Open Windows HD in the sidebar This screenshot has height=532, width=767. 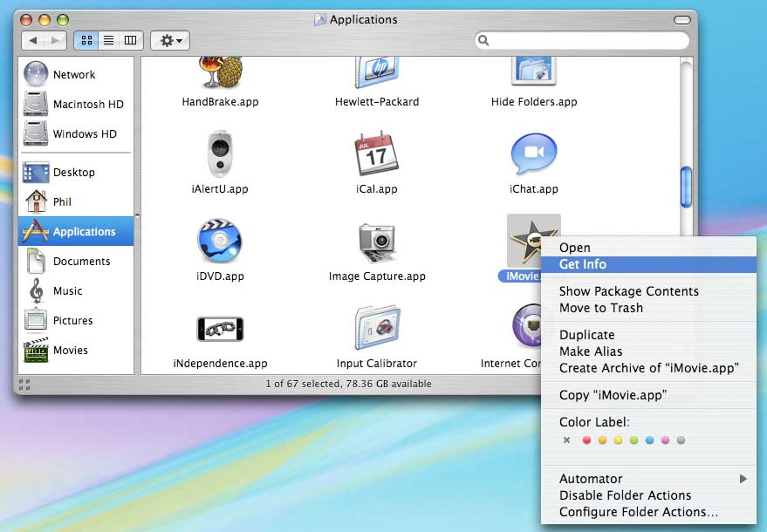tap(76, 134)
